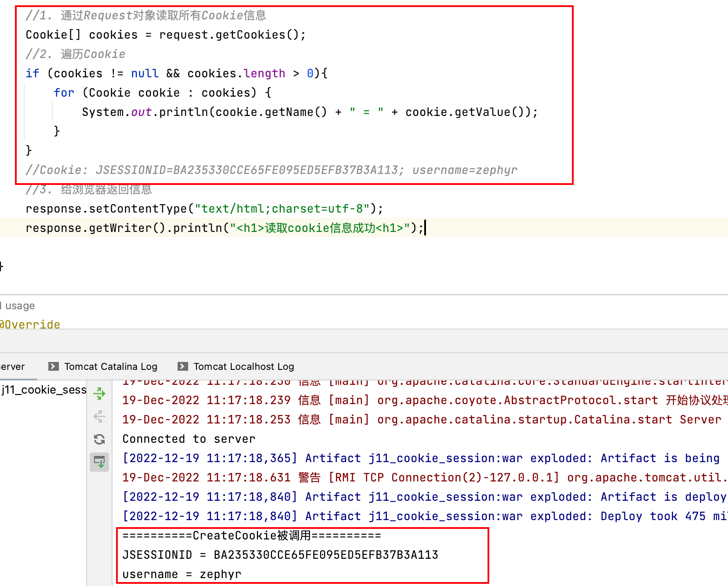Click the @Override annotation
728x586 pixels.
point(30,324)
